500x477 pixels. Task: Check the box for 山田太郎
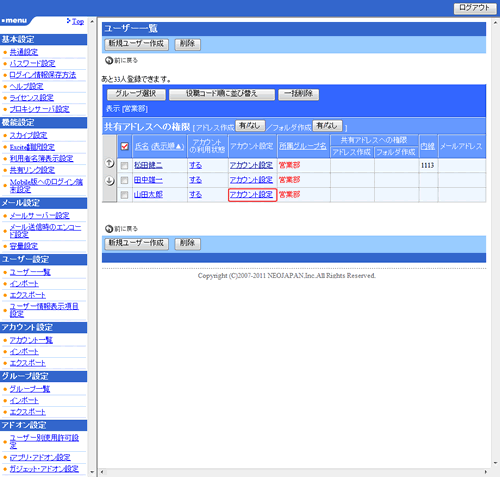pyautogui.click(x=124, y=195)
